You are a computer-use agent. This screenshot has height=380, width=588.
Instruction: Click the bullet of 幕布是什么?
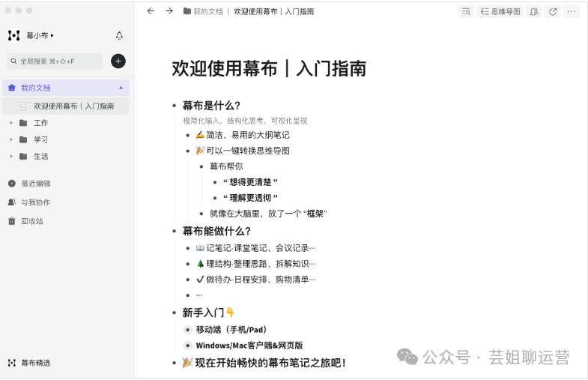tap(174, 106)
